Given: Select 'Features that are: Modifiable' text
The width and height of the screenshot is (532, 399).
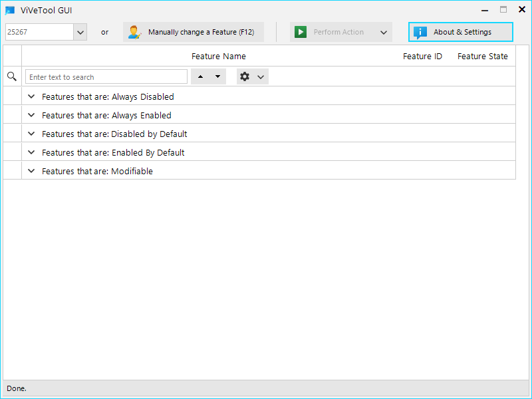Looking at the screenshot, I should coord(97,172).
